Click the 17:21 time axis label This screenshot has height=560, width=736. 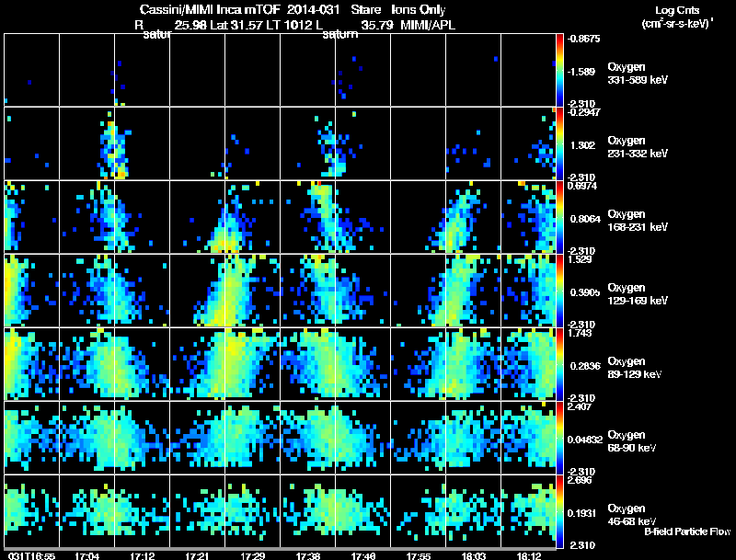coord(197,555)
